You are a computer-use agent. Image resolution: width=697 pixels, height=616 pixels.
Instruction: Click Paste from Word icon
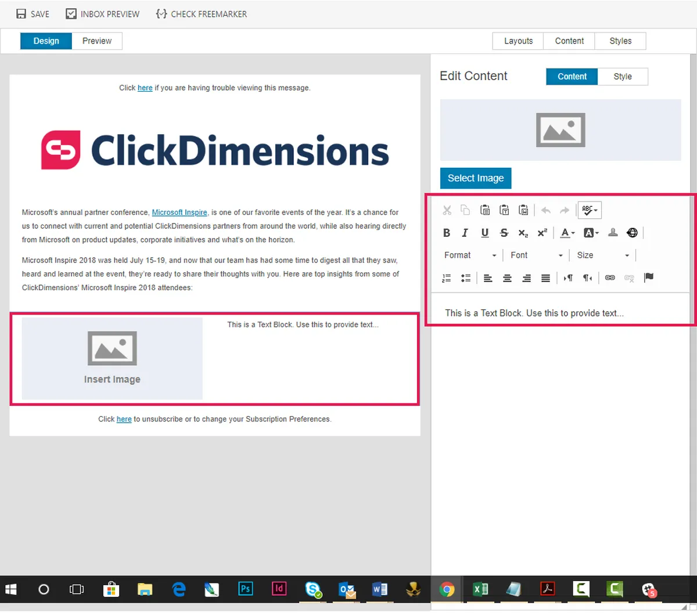click(x=523, y=210)
